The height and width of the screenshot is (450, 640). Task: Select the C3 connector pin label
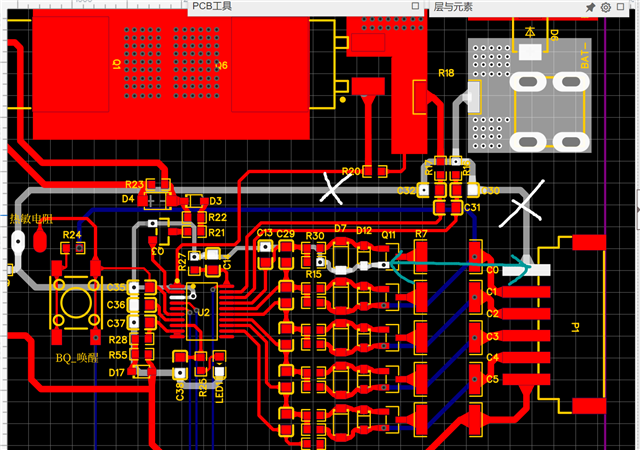click(x=492, y=336)
